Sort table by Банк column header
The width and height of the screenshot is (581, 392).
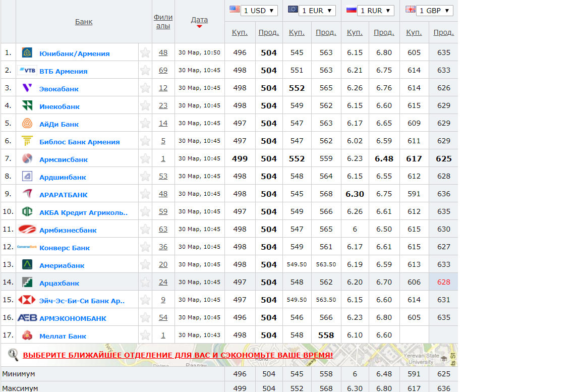[84, 22]
